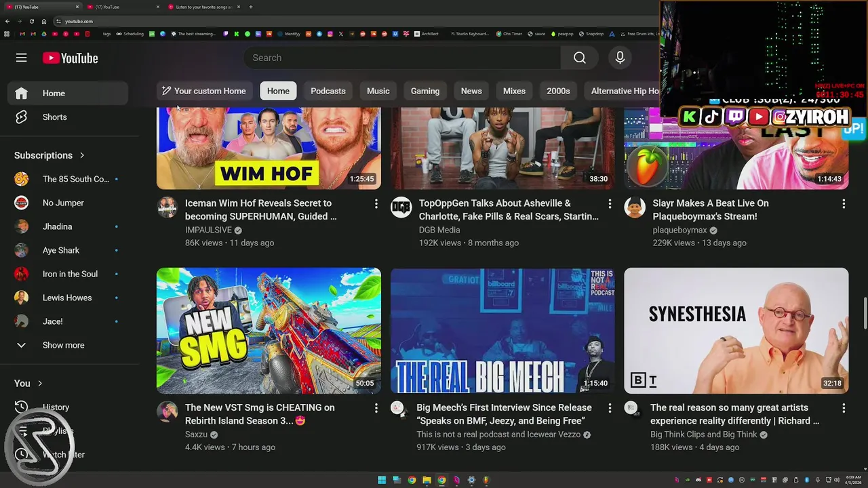Viewport: 868px width, 488px height.
Task: Select the News filter chip
Action: coord(471,91)
